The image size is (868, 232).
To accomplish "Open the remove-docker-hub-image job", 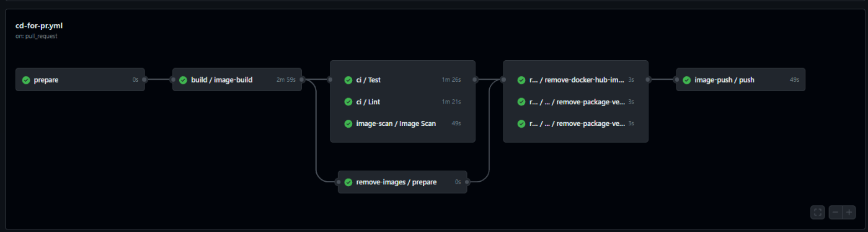I will pyautogui.click(x=575, y=80).
